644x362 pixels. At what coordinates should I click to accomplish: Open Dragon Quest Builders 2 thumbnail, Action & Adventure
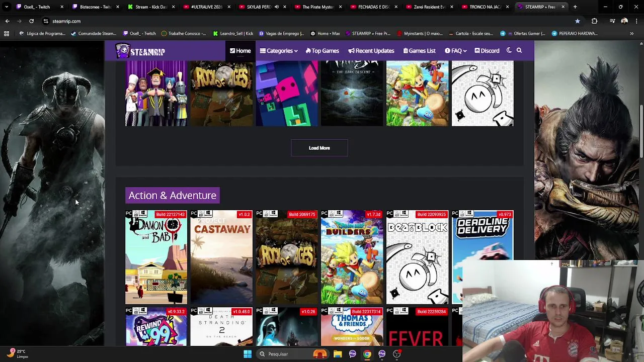[352, 257]
